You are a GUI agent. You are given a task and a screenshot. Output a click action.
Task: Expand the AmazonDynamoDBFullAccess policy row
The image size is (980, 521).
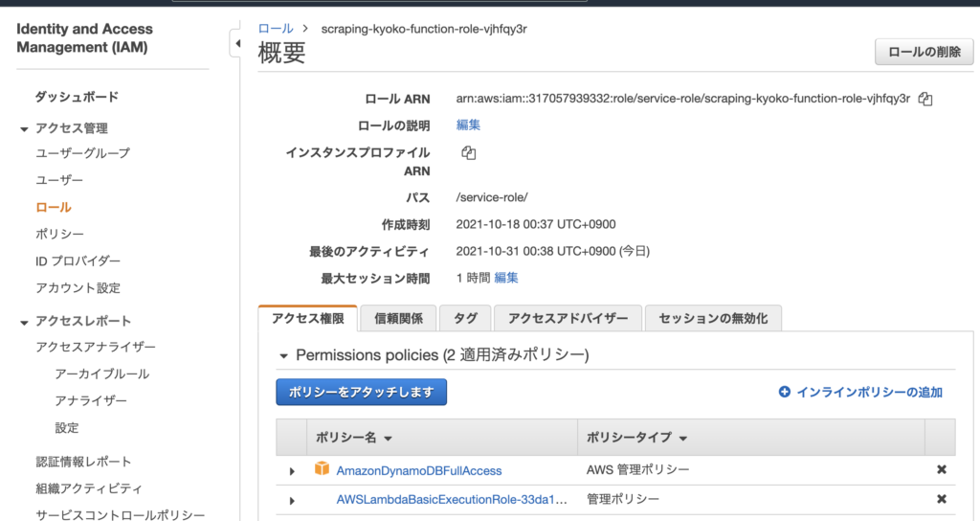click(292, 471)
